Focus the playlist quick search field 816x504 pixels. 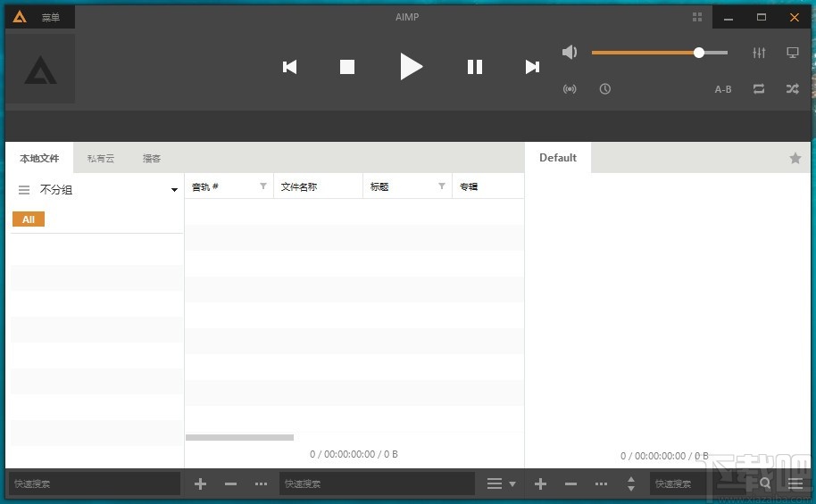pyautogui.click(x=703, y=483)
